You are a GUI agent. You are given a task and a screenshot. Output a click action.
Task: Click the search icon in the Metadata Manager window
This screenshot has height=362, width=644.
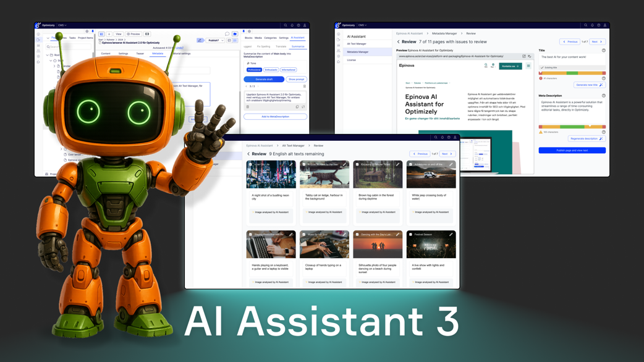586,25
